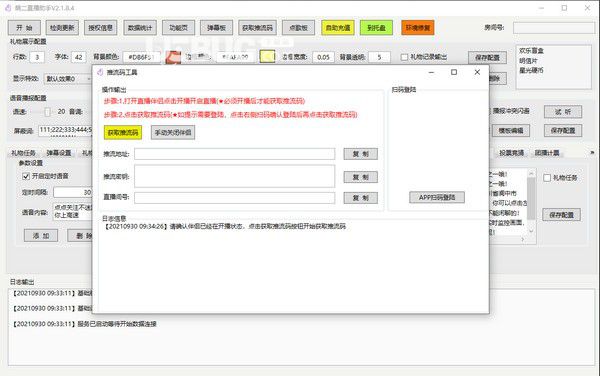600x376 pixels.
Task: Click the 检测更新 check update button
Action: tap(62, 28)
